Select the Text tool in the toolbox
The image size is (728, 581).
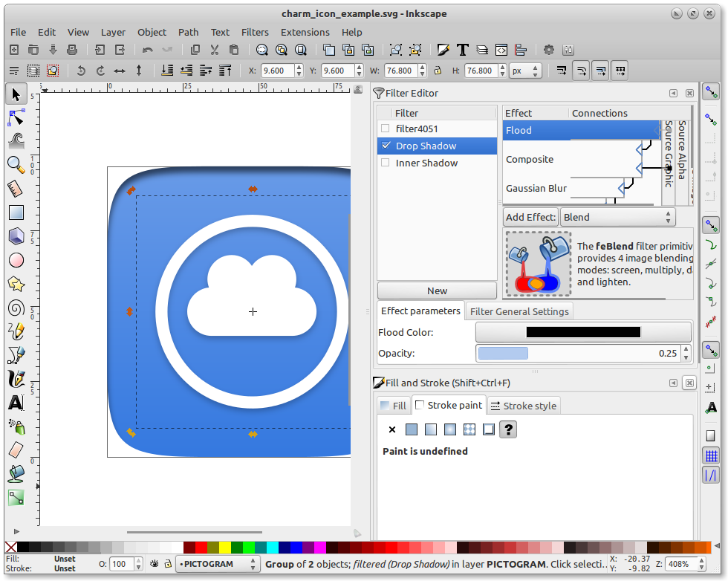coord(16,403)
